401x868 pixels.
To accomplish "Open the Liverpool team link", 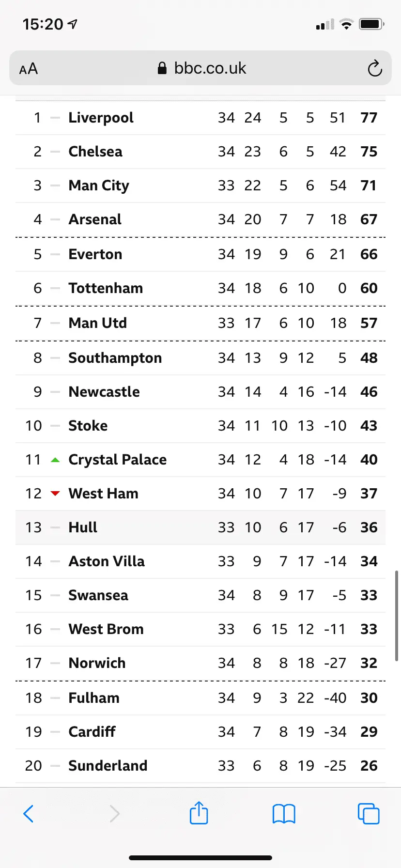I will coord(101,118).
